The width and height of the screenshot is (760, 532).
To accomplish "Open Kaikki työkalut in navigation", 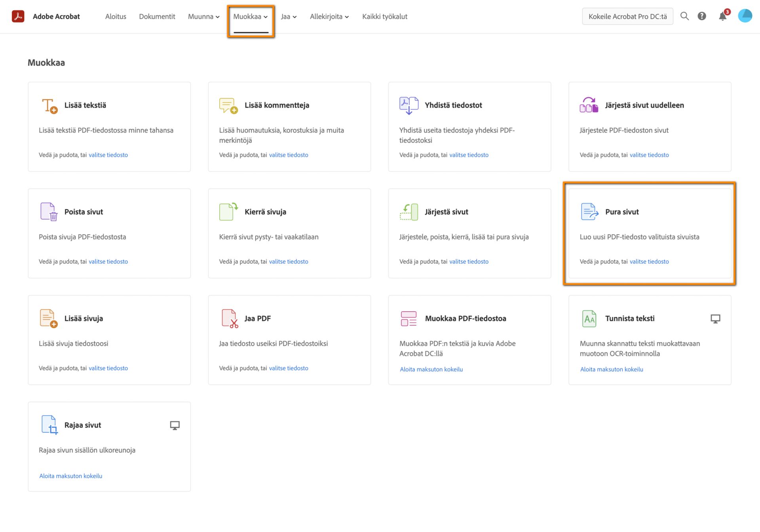I will pyautogui.click(x=385, y=17).
